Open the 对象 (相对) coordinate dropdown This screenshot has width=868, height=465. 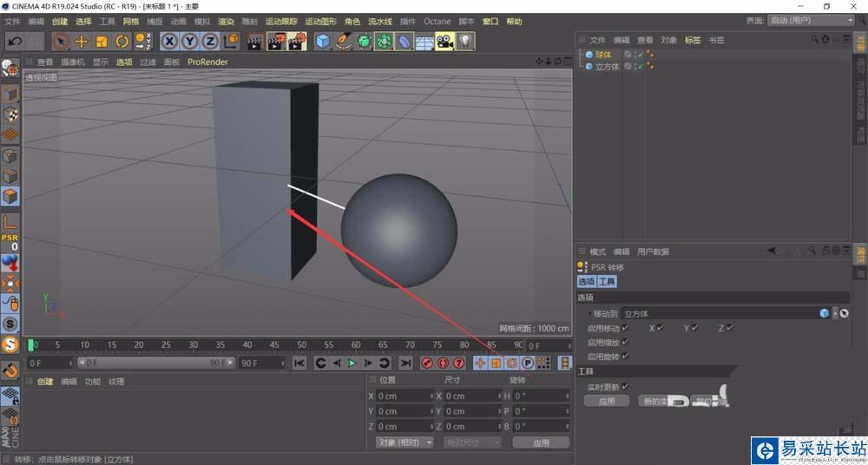[x=404, y=442]
